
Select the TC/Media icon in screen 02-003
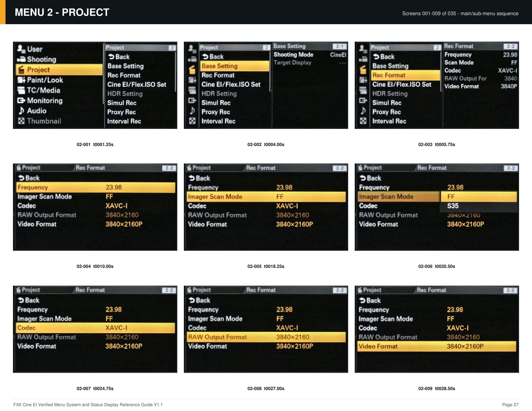click(x=363, y=90)
